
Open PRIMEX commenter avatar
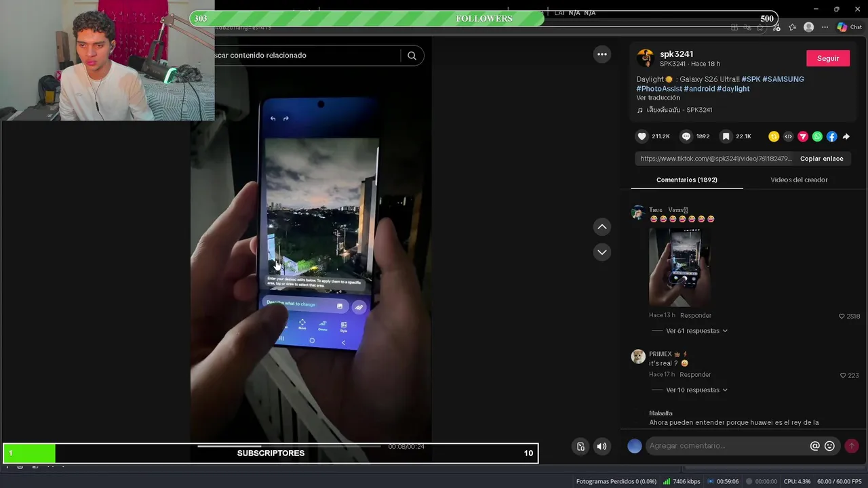(x=638, y=357)
